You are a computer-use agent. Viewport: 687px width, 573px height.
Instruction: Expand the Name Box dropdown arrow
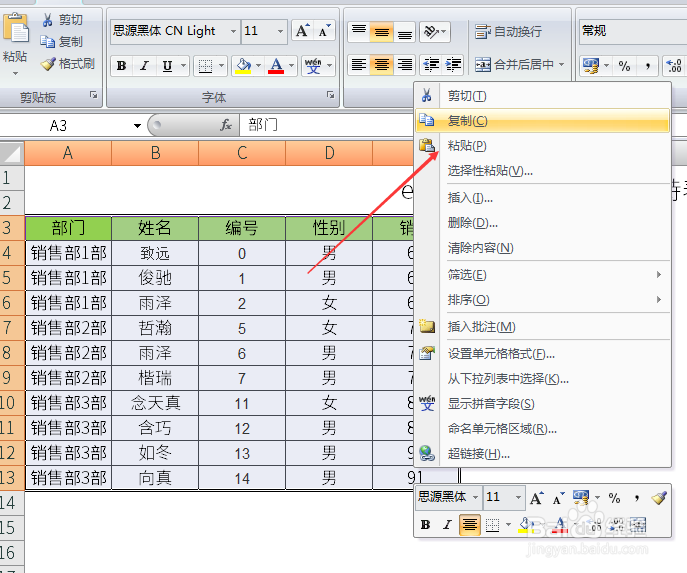point(137,126)
